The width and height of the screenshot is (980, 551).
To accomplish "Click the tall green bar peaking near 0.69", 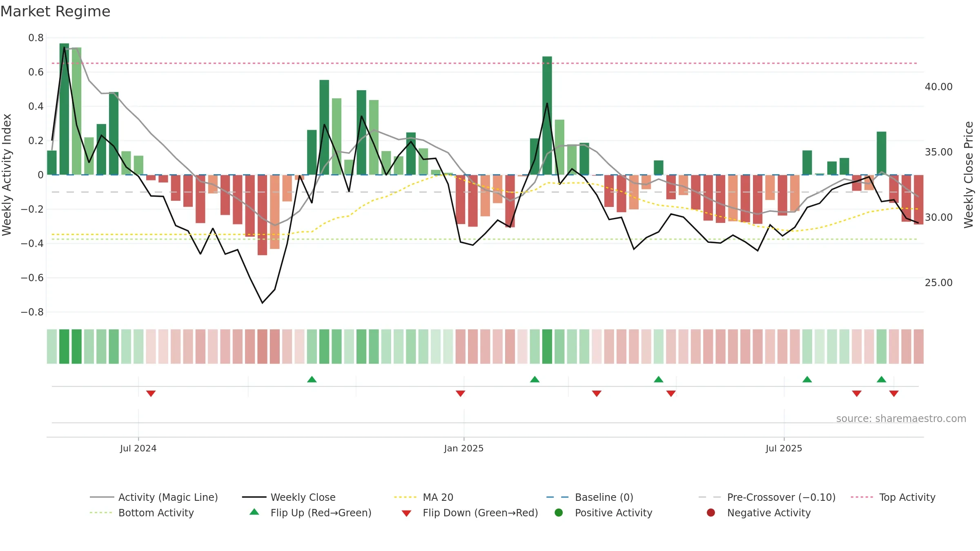I will (547, 116).
